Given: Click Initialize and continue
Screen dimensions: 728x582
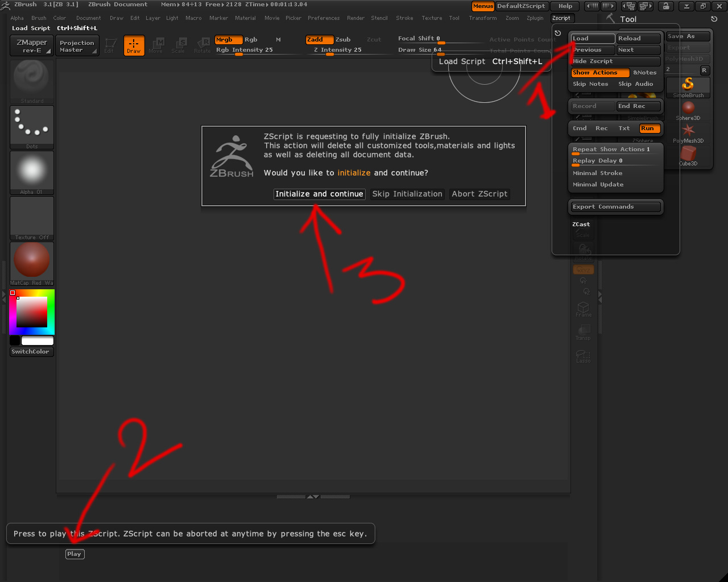Looking at the screenshot, I should tap(319, 194).
